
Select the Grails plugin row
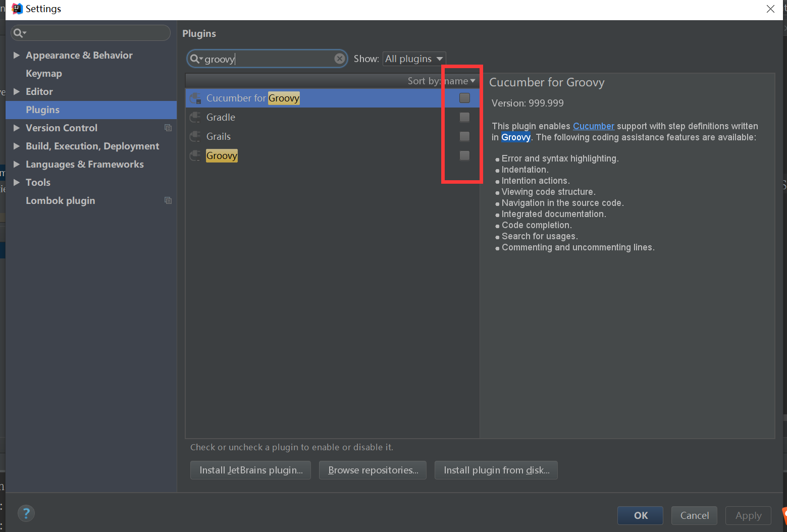(x=332, y=136)
